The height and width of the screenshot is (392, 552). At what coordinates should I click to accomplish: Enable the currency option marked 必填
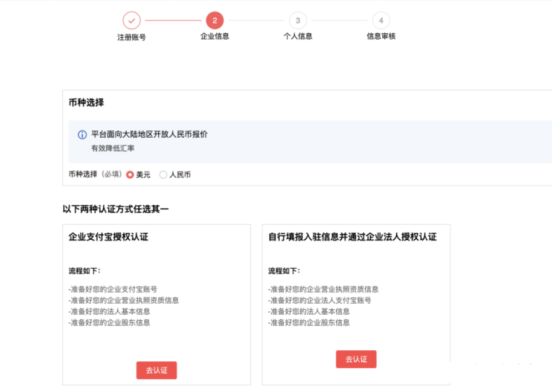point(130,175)
